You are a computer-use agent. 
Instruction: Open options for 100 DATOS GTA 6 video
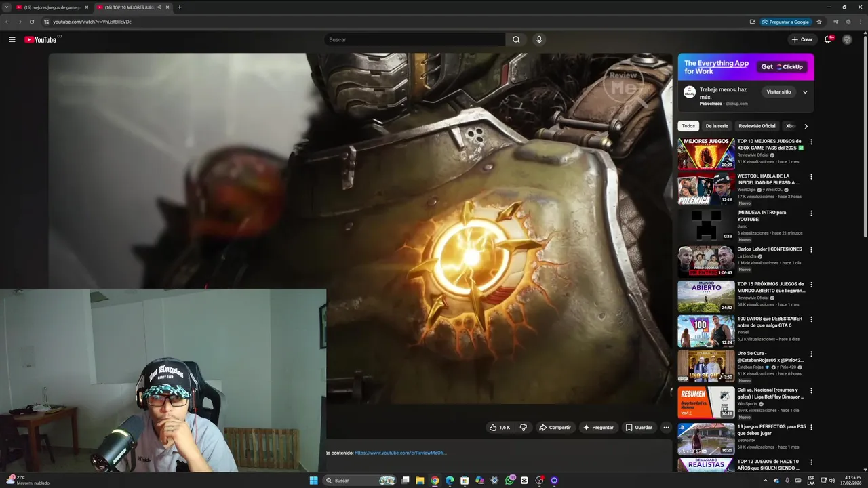tap(811, 319)
